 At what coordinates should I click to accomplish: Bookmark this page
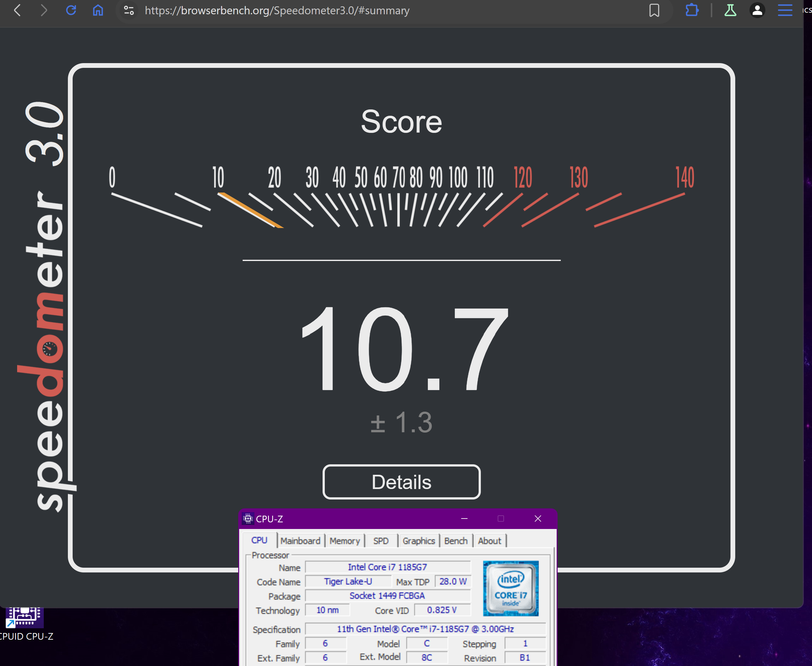pyautogui.click(x=654, y=10)
